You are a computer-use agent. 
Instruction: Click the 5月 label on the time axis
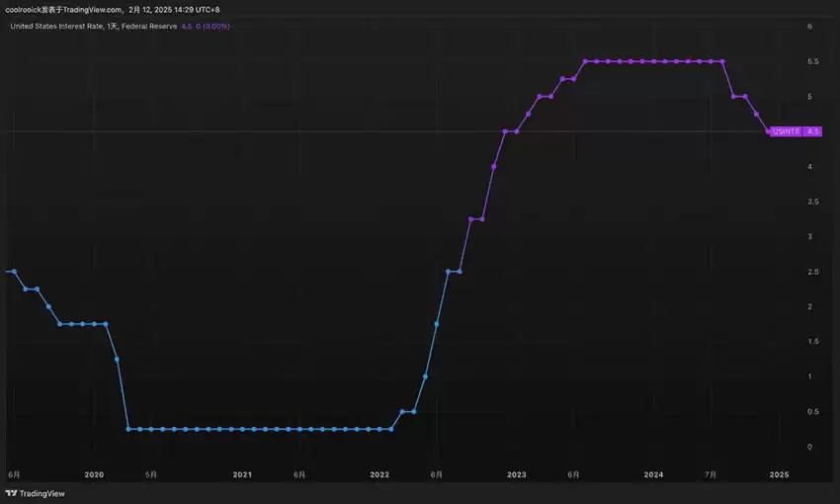coord(150,474)
